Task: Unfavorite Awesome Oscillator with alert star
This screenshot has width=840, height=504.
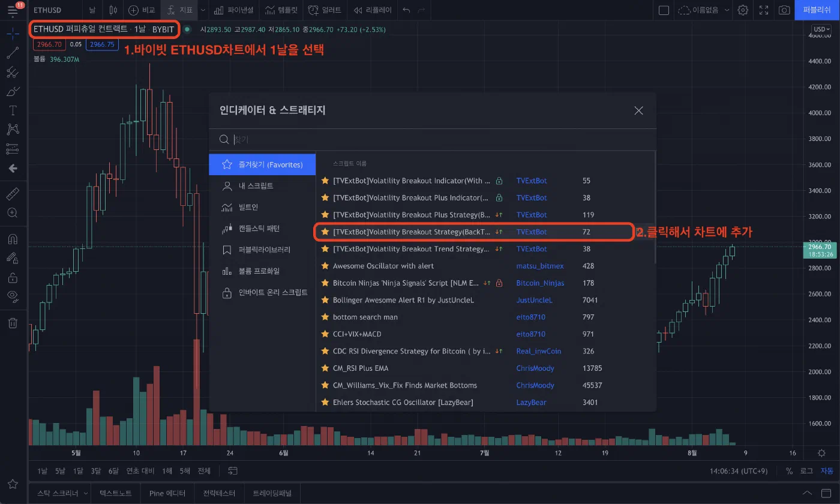Action: pos(325,266)
